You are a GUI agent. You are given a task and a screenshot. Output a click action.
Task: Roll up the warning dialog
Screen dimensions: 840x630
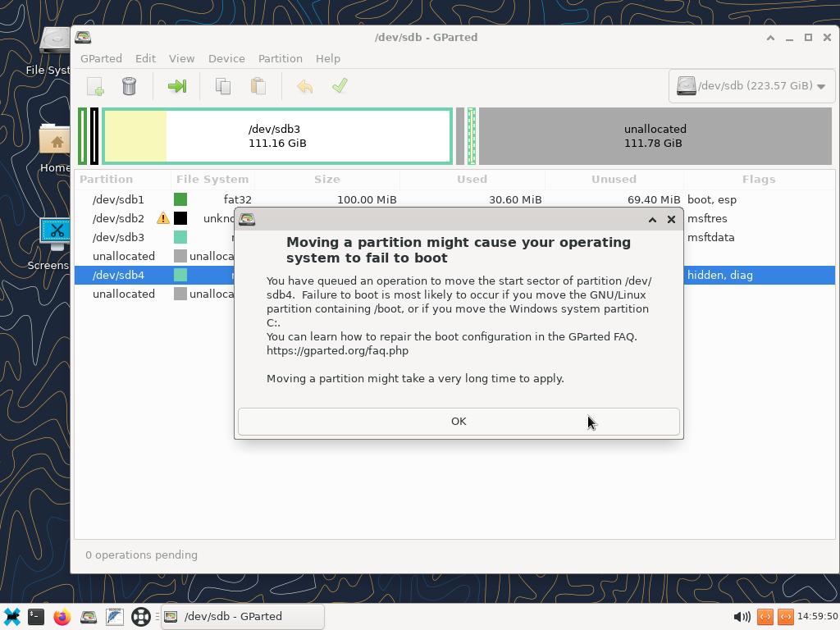tap(652, 220)
